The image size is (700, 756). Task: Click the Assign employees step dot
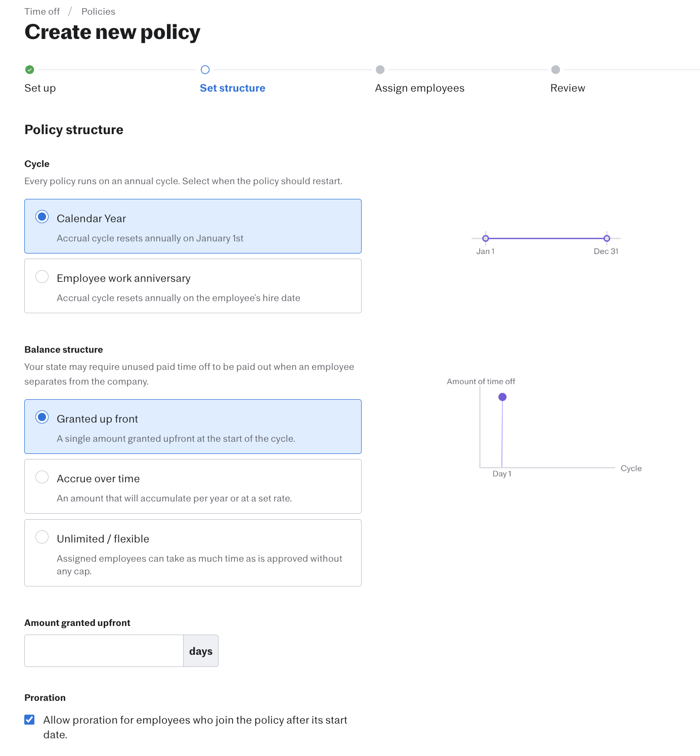[x=380, y=70]
